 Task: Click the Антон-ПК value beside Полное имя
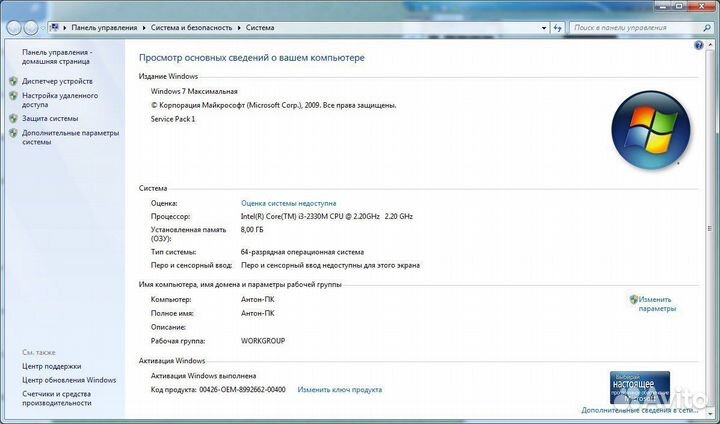[258, 313]
